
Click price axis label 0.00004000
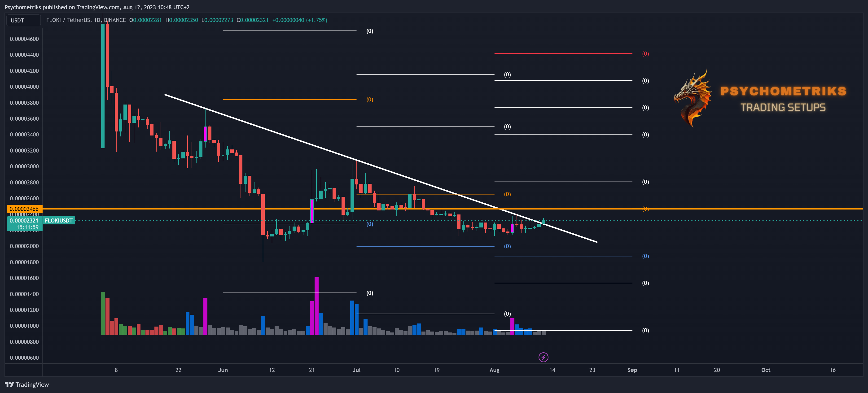point(24,87)
